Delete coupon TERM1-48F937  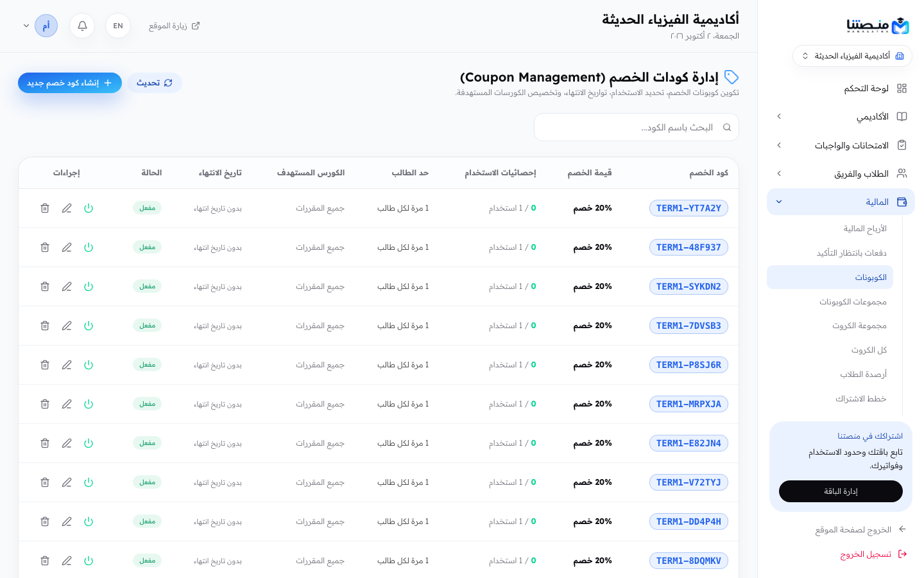tap(45, 247)
